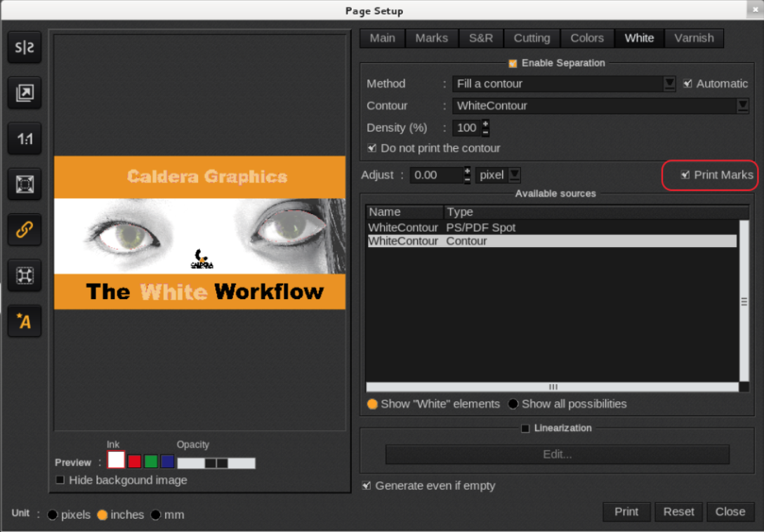The image size is (764, 532).
Task: Uncheck Do not print the contour
Action: [372, 148]
